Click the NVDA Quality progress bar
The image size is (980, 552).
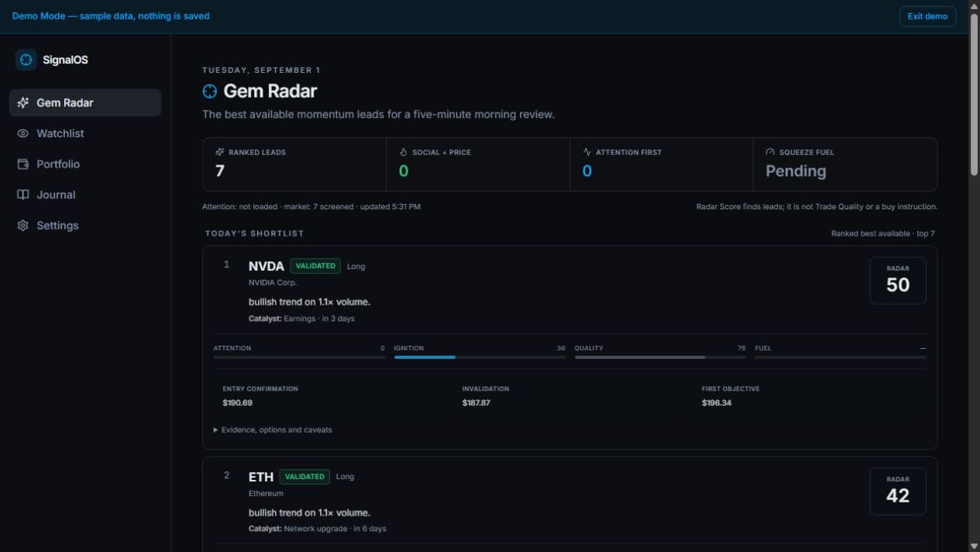pos(660,357)
